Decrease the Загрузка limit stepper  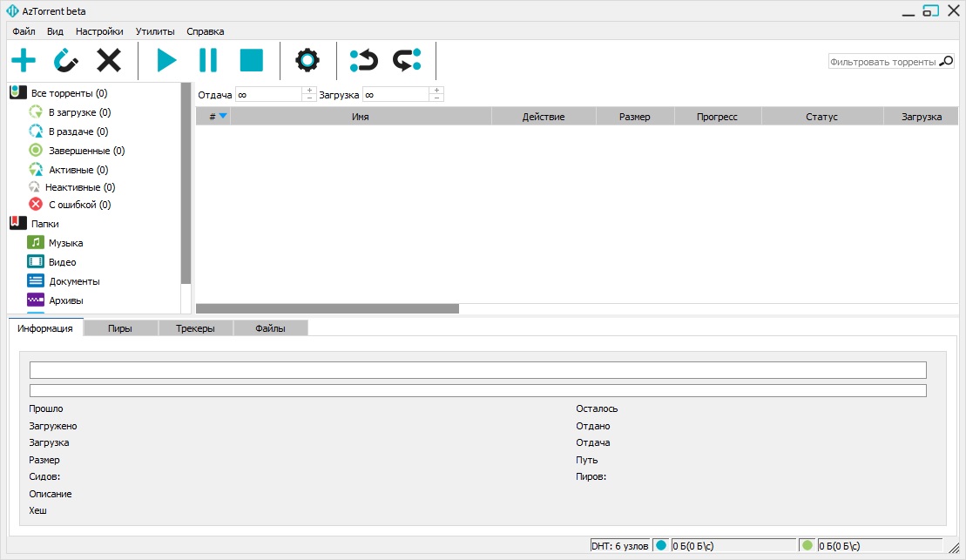pyautogui.click(x=436, y=98)
